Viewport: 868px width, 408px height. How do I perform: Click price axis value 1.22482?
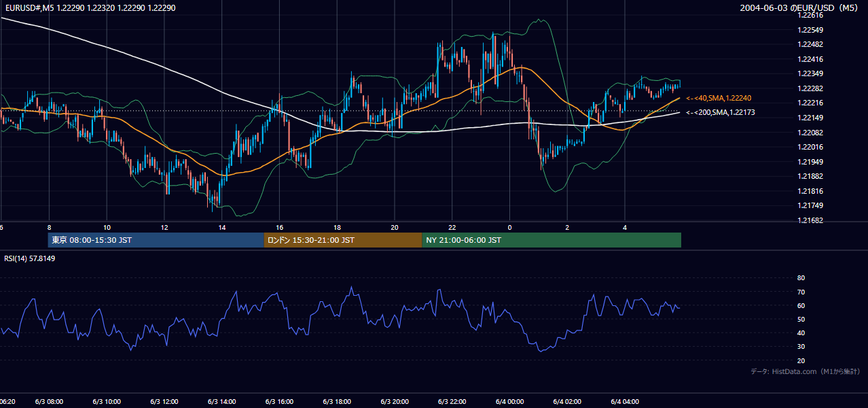coord(810,44)
